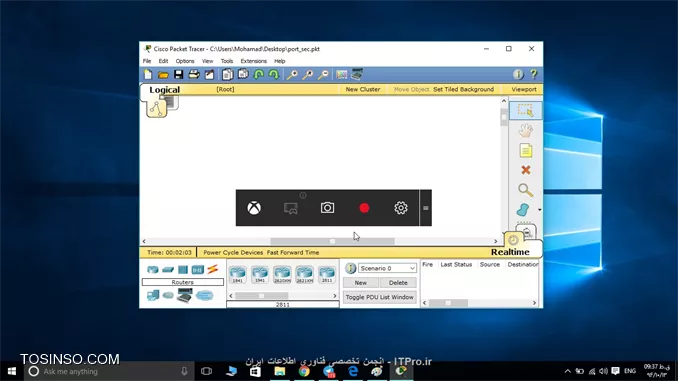Open the View menu
This screenshot has height=381, width=678.
point(208,61)
